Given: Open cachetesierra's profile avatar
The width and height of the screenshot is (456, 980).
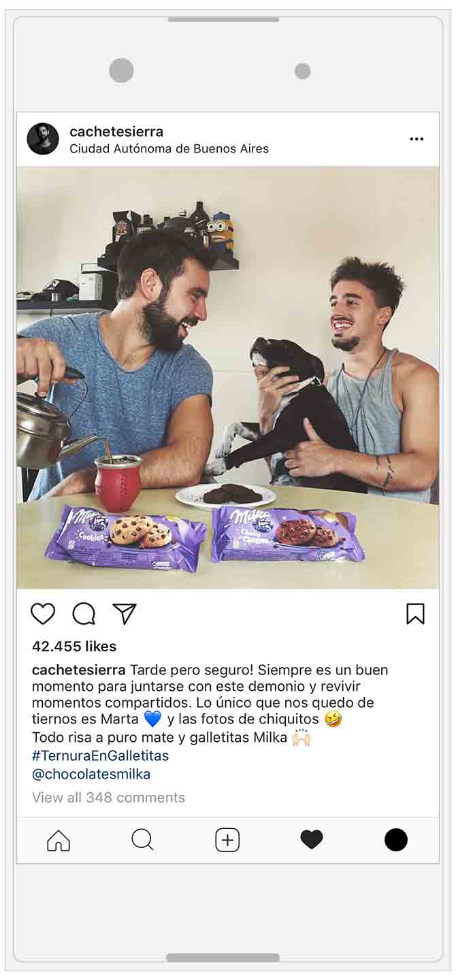Looking at the screenshot, I should (x=43, y=139).
